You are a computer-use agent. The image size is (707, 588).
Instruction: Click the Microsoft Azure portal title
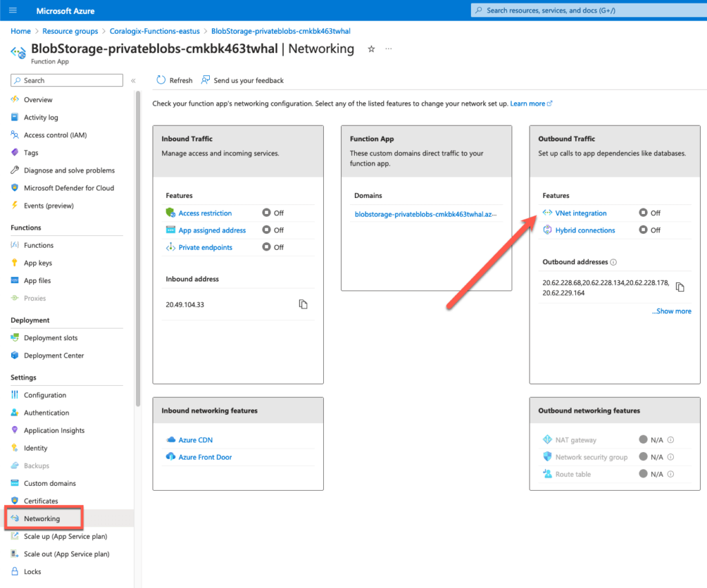point(66,11)
